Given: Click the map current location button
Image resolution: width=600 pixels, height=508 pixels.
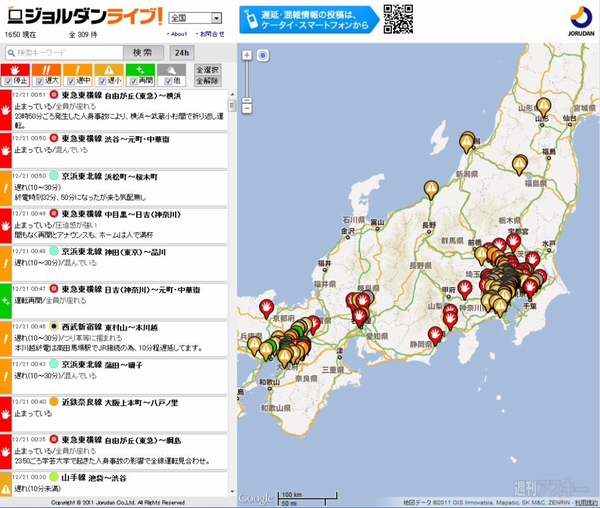Looking at the screenshot, I should click(x=263, y=55).
